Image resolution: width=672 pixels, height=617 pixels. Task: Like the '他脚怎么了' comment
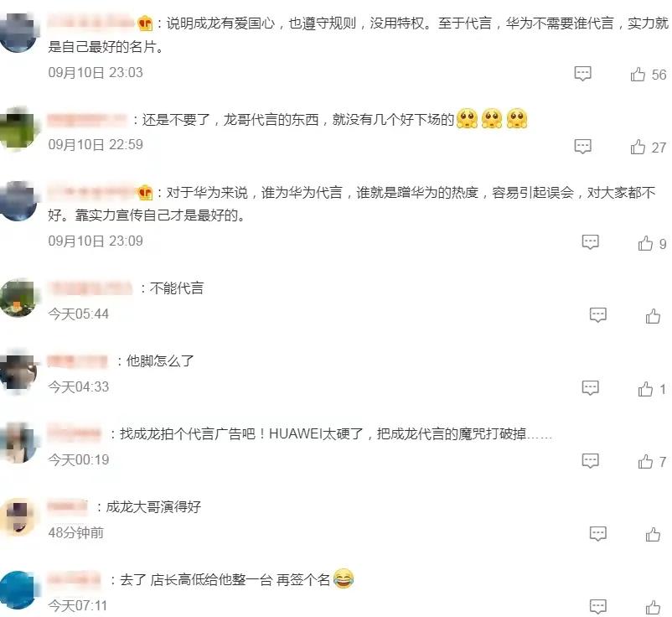(x=645, y=389)
